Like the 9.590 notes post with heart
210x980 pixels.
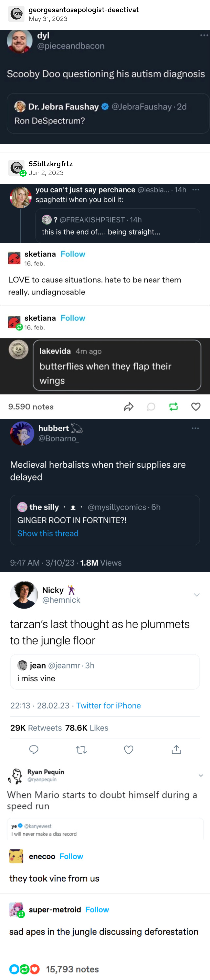coord(196,407)
